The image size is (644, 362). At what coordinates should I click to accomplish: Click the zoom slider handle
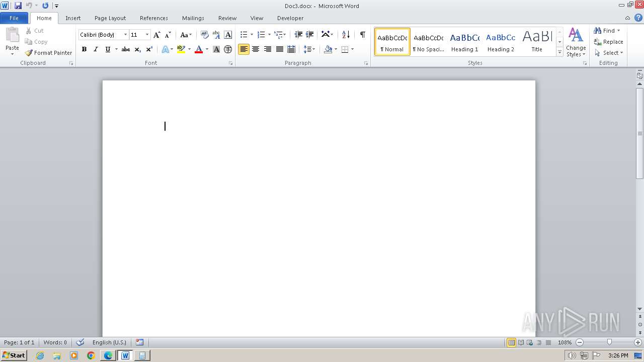pos(609,342)
